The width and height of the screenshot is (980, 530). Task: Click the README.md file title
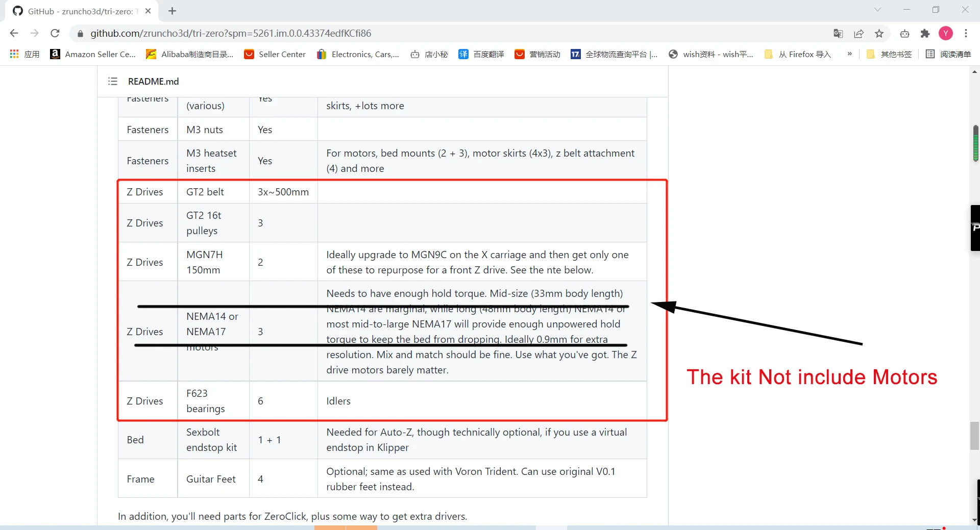click(x=153, y=81)
